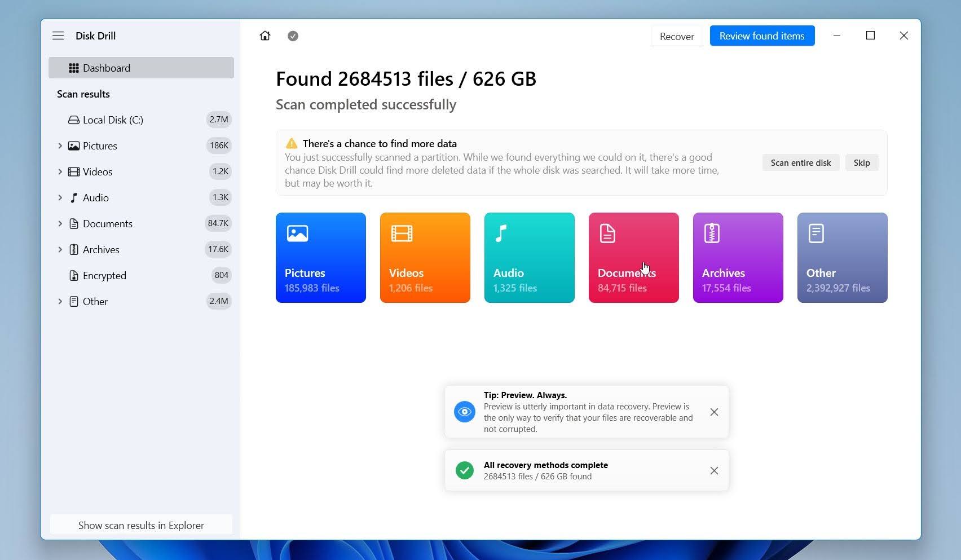Click the 2.7M count badge for Local Disk
The height and width of the screenshot is (560, 961).
(x=219, y=120)
